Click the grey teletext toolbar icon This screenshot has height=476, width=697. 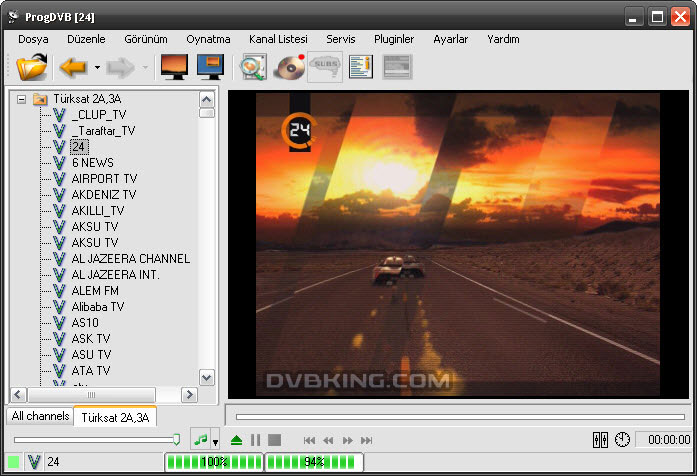pos(397,67)
